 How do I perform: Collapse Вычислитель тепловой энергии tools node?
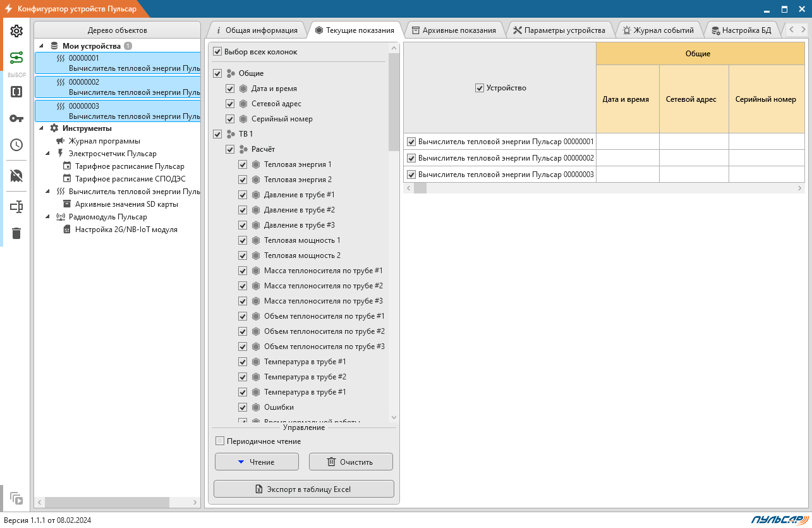point(48,192)
